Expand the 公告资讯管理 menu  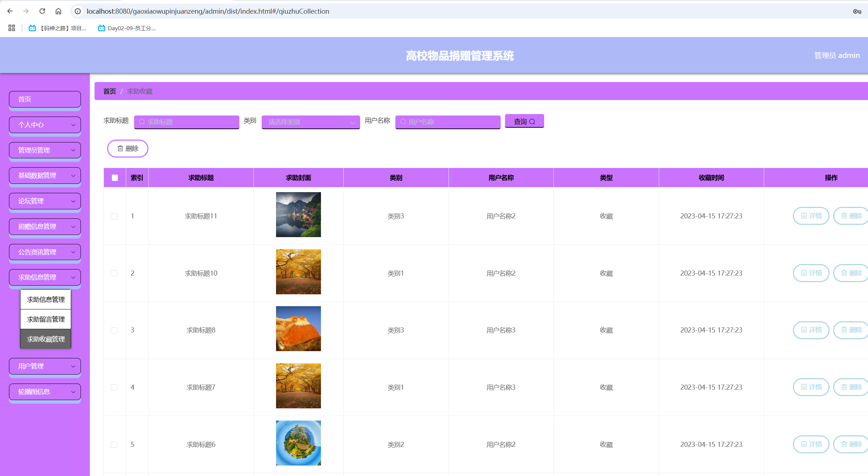pyautogui.click(x=45, y=252)
